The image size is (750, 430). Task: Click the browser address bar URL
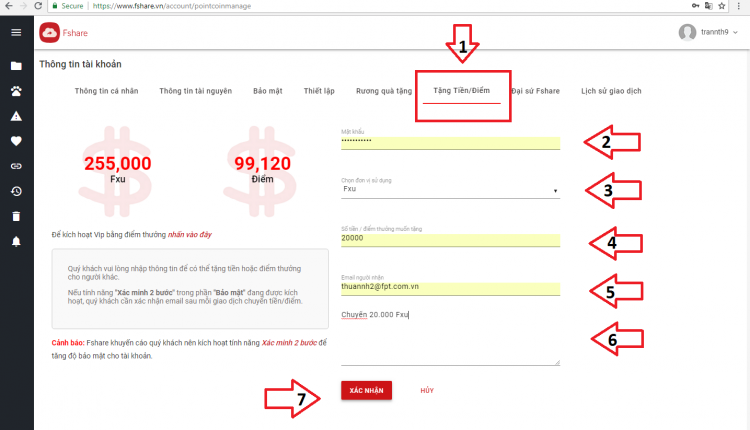click(x=172, y=6)
